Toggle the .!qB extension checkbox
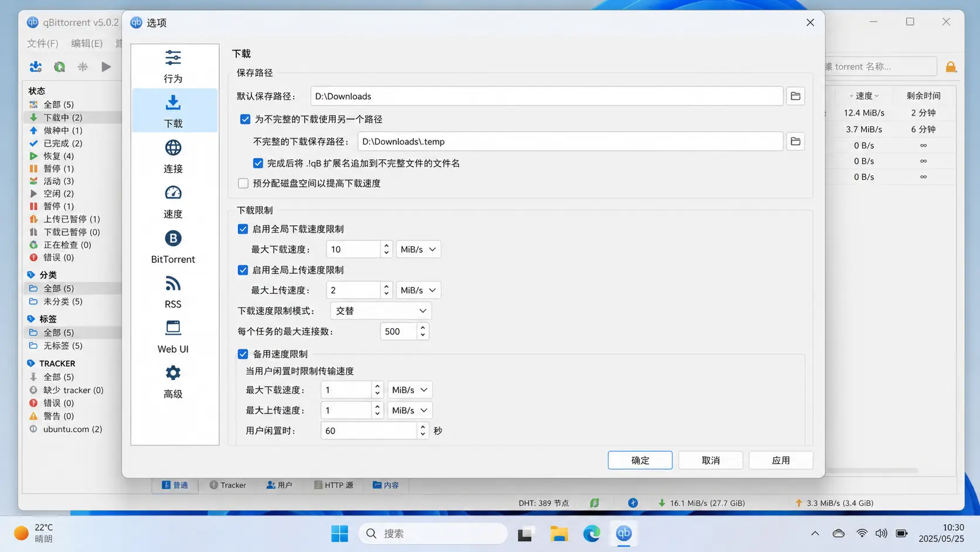Image resolution: width=980 pixels, height=552 pixels. 258,163
